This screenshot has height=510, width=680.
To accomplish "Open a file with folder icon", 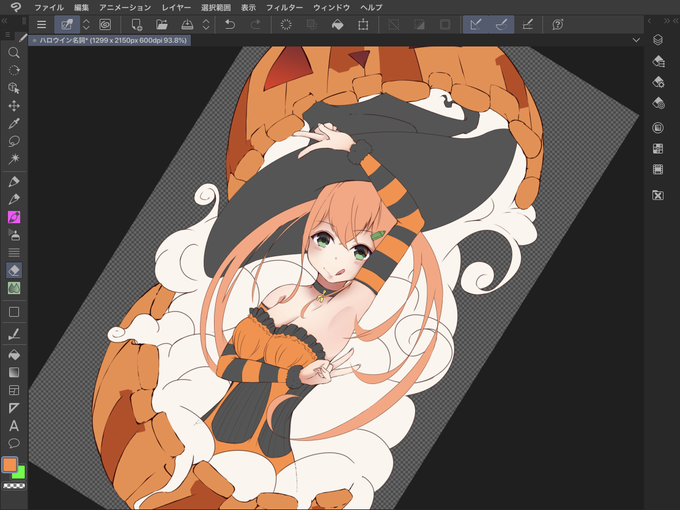I will point(162,25).
